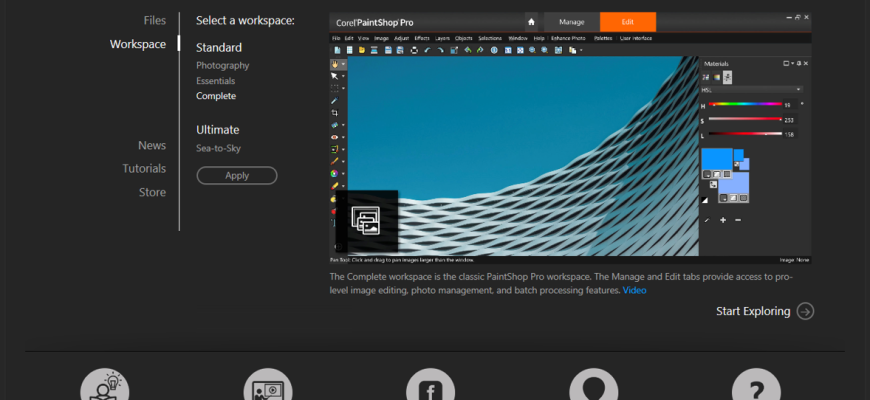Open the HSL dropdown in the Materials panel
This screenshot has width=870, height=400.
751,89
